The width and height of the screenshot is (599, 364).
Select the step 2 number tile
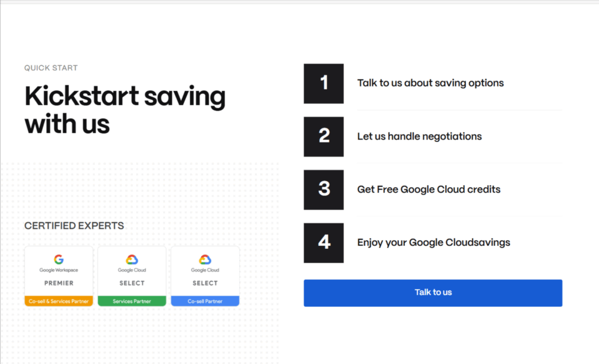click(x=323, y=137)
